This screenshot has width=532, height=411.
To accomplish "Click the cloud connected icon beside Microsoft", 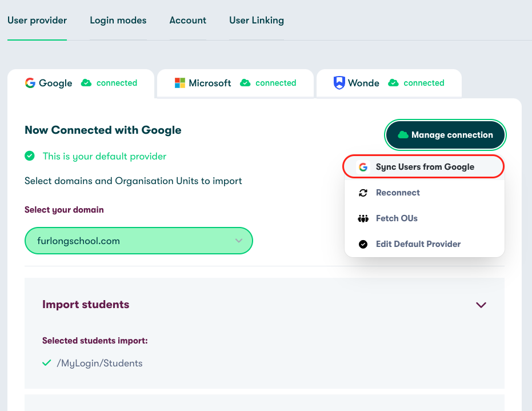I will click(245, 83).
